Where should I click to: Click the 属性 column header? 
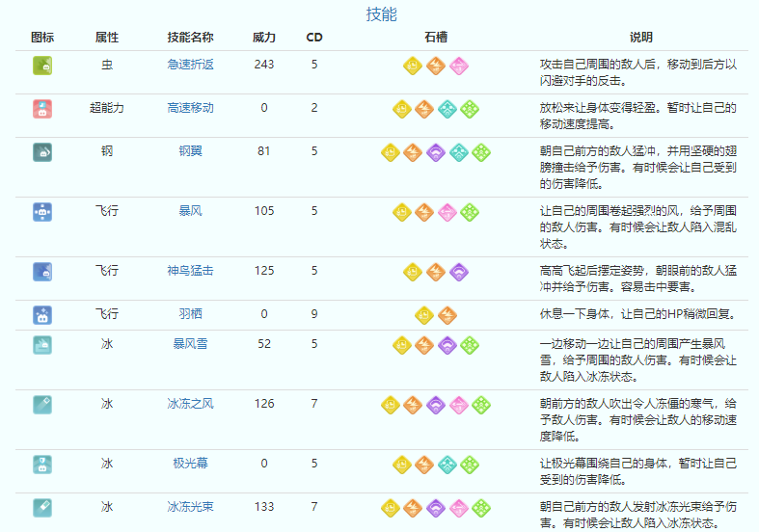point(107,38)
